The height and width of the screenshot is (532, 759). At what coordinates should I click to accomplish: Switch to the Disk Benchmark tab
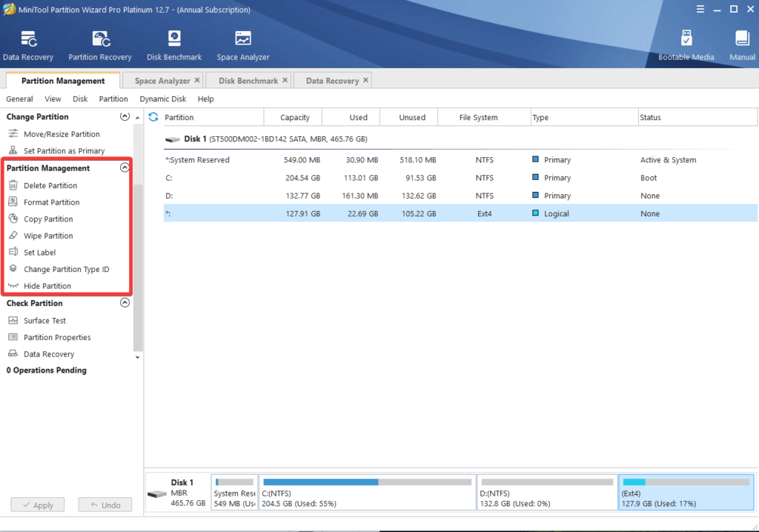click(248, 81)
